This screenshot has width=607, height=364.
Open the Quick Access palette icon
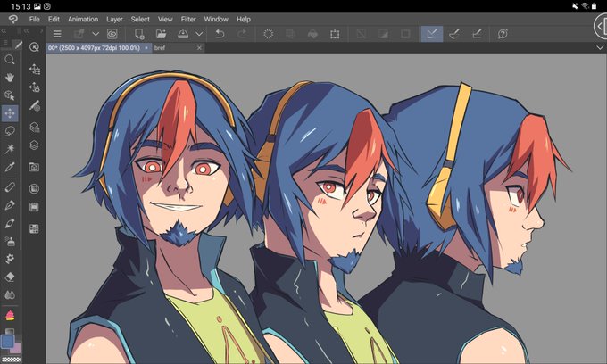pyautogui.click(x=34, y=47)
